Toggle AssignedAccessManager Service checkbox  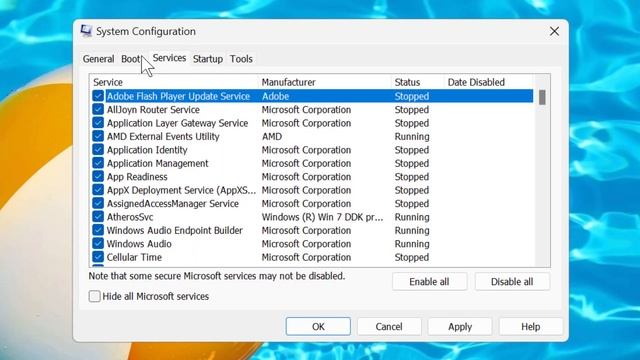pos(98,203)
